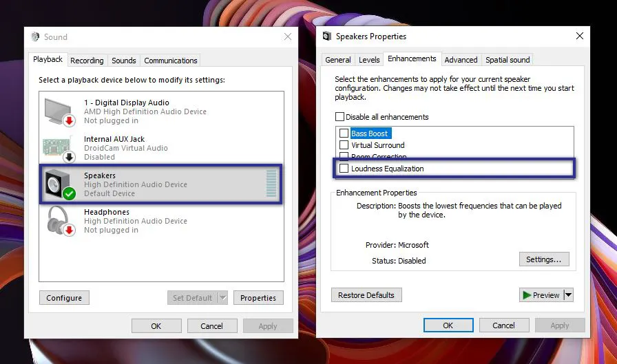Click the Internal AUX Jack card icon
Viewport: 617px width, 364px height.
pos(59,147)
